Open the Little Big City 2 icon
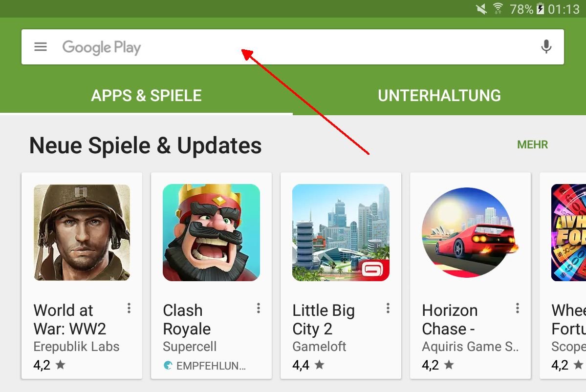The height and width of the screenshot is (392, 586). pyautogui.click(x=341, y=232)
